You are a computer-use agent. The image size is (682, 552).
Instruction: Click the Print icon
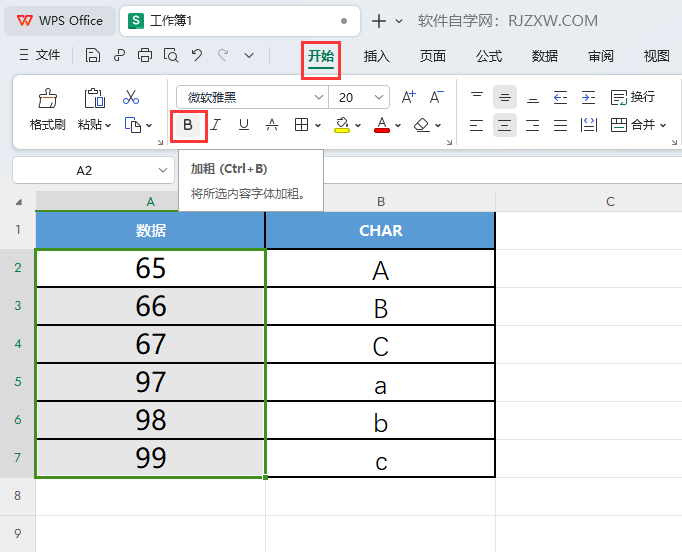145,56
